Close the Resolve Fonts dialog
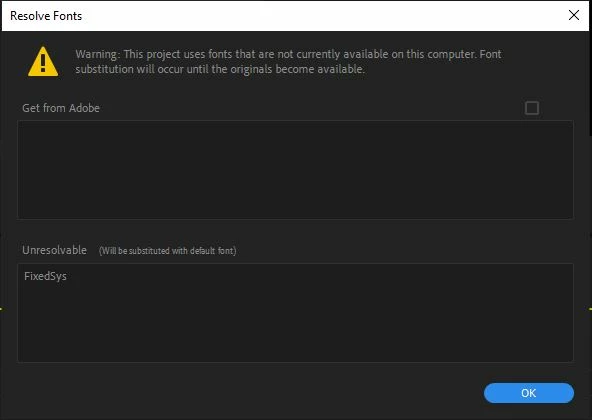 [x=574, y=15]
